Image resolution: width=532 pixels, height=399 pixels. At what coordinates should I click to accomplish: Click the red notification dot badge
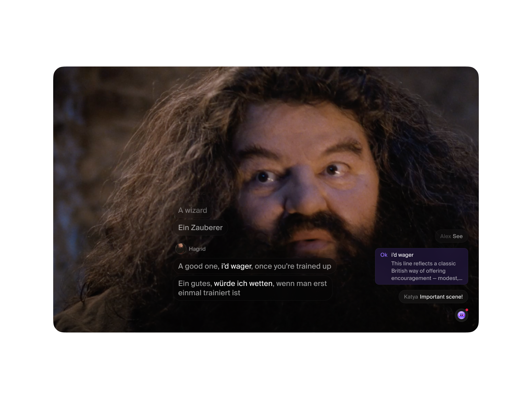(x=467, y=310)
